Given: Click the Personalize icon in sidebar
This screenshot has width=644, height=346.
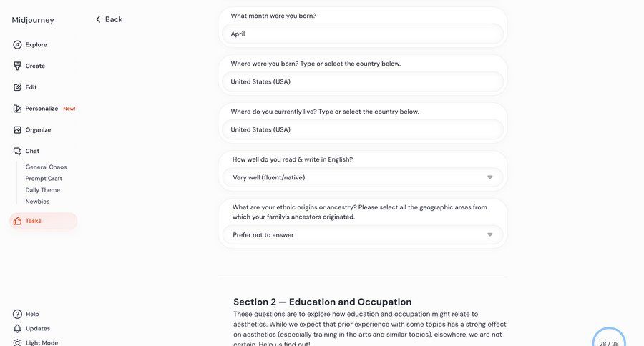Looking at the screenshot, I should coord(17,109).
